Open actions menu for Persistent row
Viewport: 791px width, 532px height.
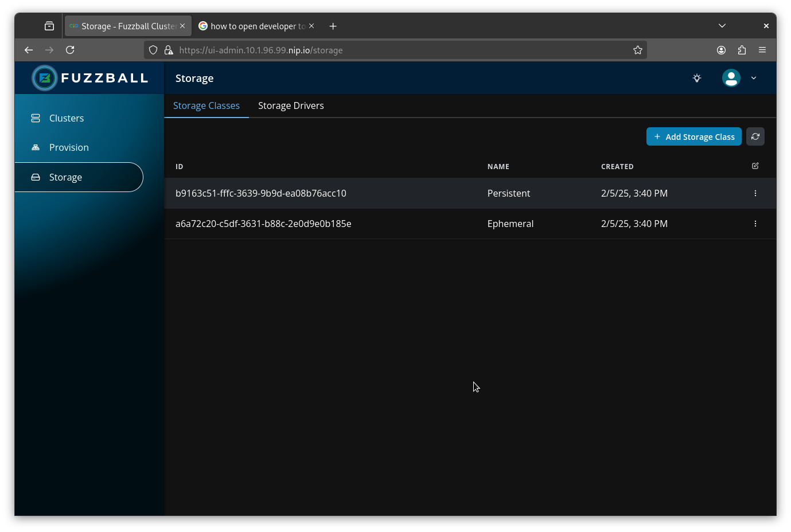pyautogui.click(x=755, y=193)
